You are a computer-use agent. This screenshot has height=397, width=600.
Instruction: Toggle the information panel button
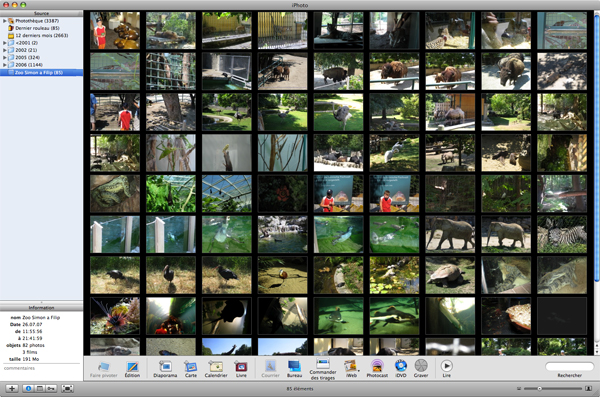(x=28, y=389)
